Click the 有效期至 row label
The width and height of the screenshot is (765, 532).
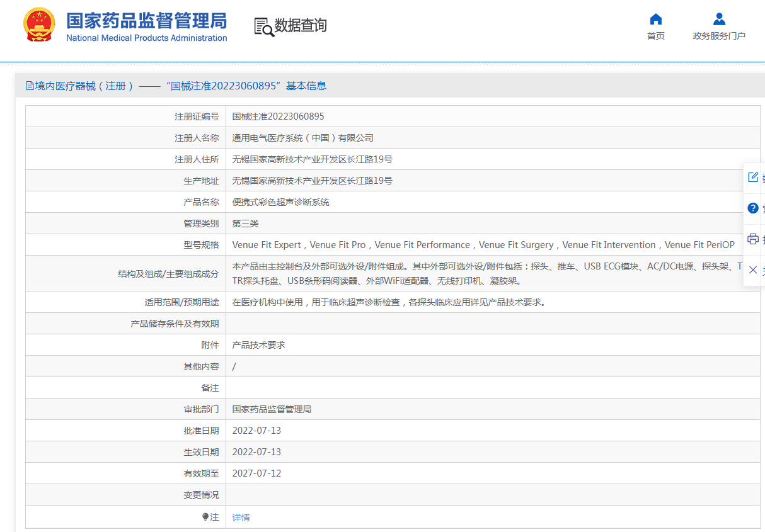pyautogui.click(x=201, y=473)
